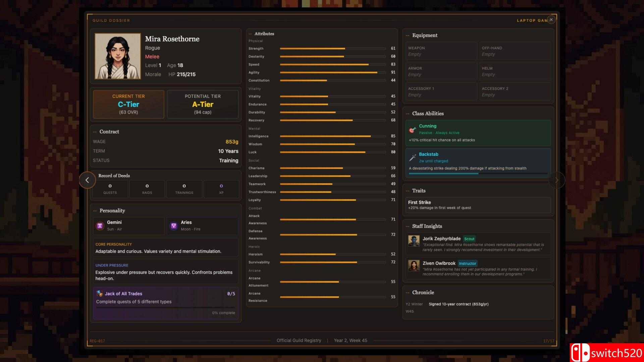
Task: Click the Aries moon sign icon
Action: coord(174,226)
